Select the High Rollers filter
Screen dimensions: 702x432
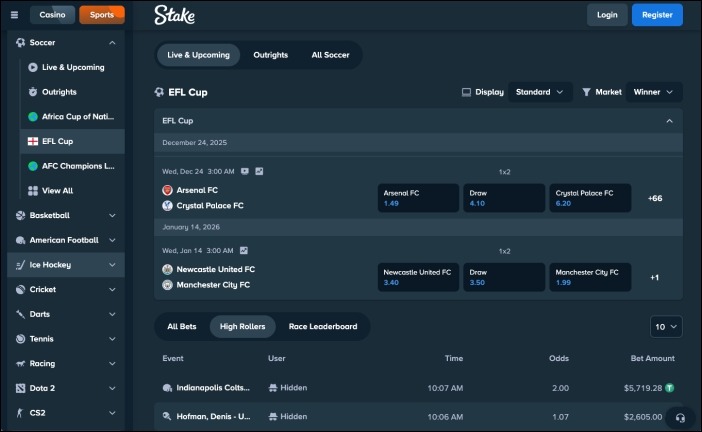pyautogui.click(x=241, y=326)
